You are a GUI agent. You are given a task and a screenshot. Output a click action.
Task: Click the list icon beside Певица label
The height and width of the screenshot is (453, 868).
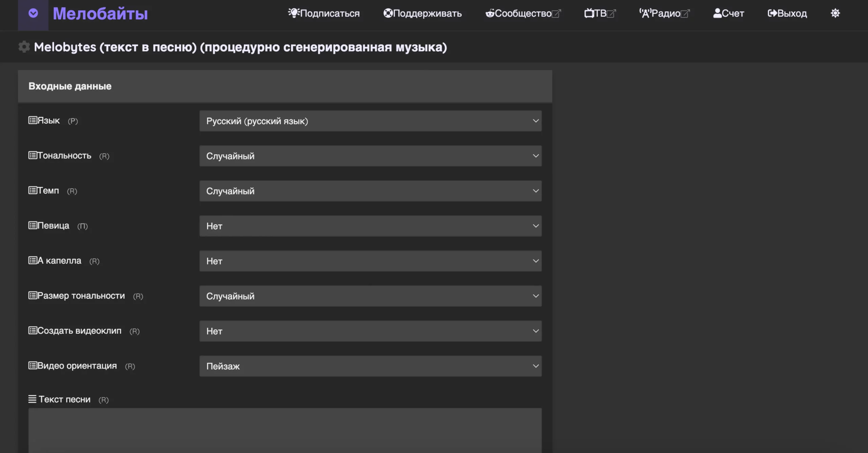tap(33, 225)
